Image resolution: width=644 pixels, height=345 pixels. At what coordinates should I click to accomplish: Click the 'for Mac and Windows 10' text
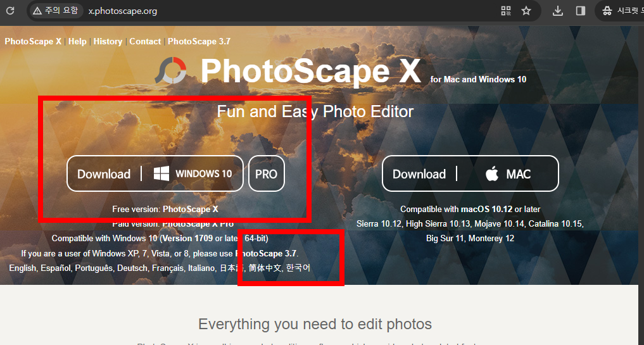point(478,79)
